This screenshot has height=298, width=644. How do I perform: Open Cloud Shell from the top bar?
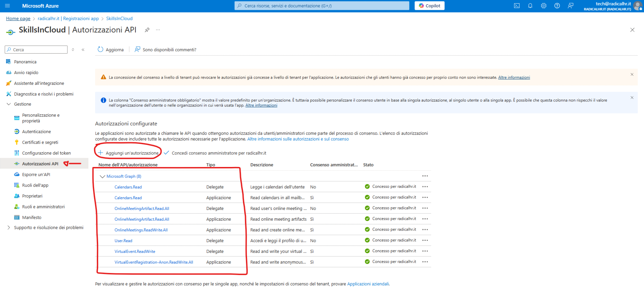coord(517,6)
